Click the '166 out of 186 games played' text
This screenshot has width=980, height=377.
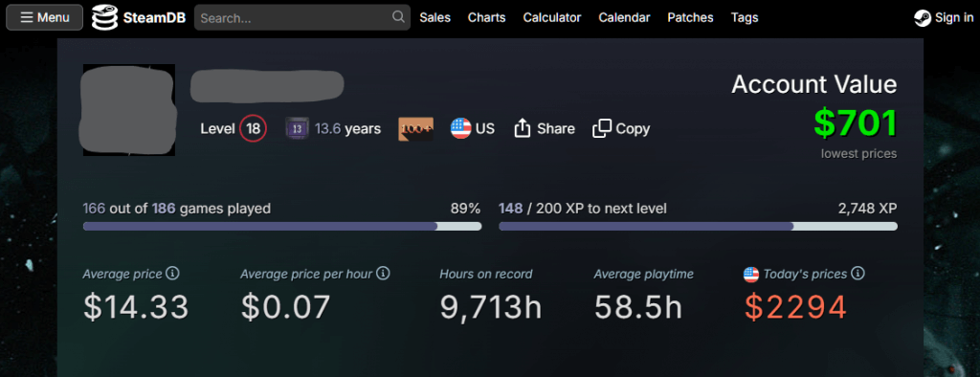coord(177,209)
